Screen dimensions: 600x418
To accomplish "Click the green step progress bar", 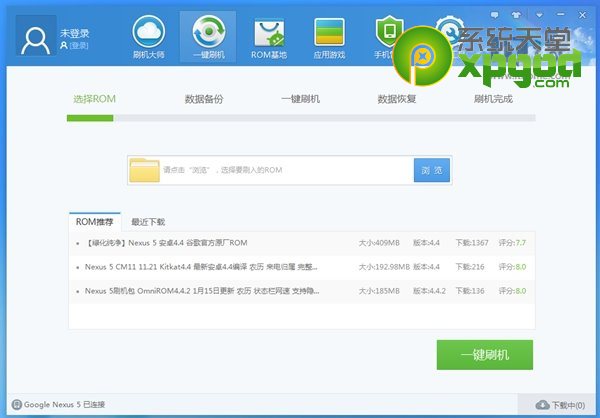I will pyautogui.click(x=90, y=118).
